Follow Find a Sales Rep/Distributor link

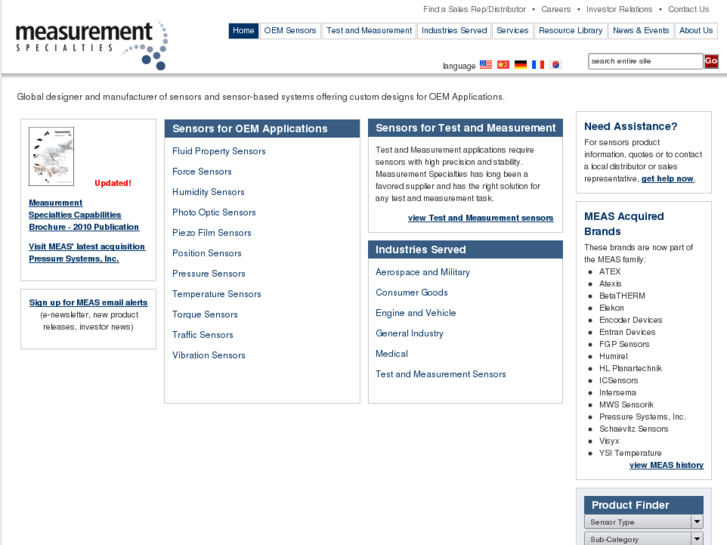coord(474,9)
